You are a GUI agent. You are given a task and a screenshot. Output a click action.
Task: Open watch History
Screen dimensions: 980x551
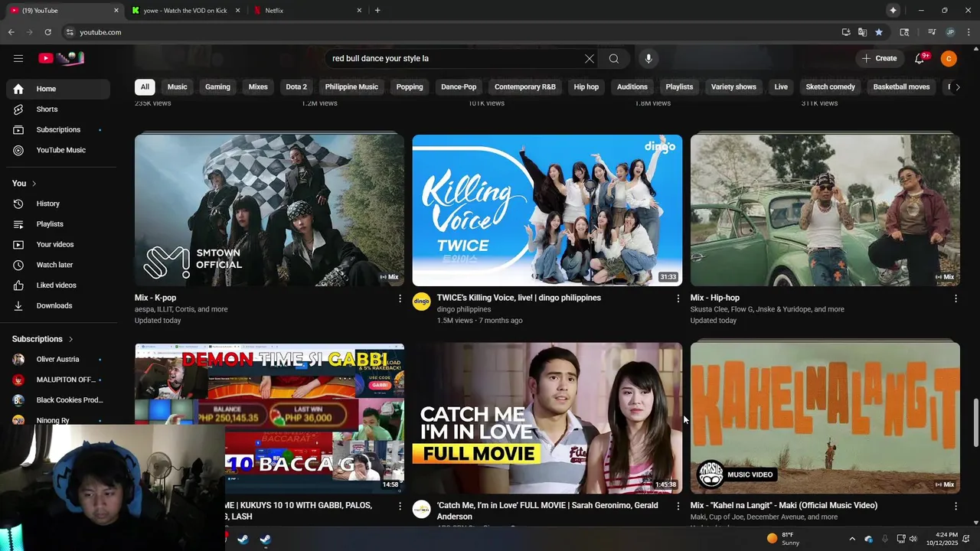(x=58, y=204)
